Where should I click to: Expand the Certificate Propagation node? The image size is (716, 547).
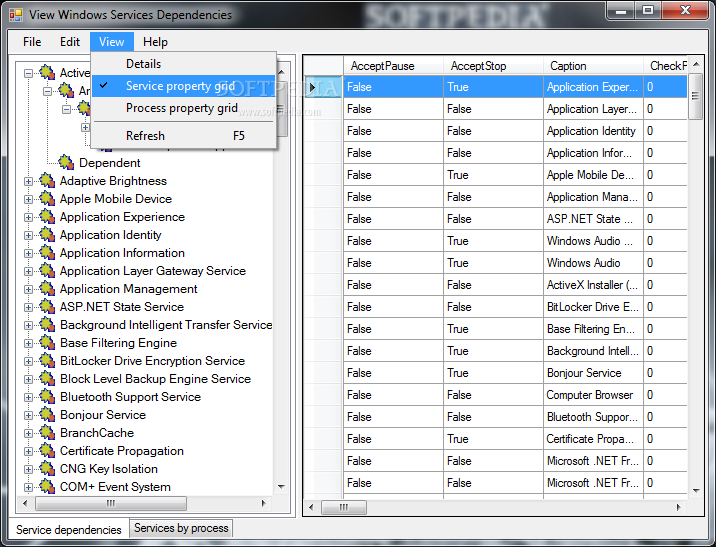(28, 452)
